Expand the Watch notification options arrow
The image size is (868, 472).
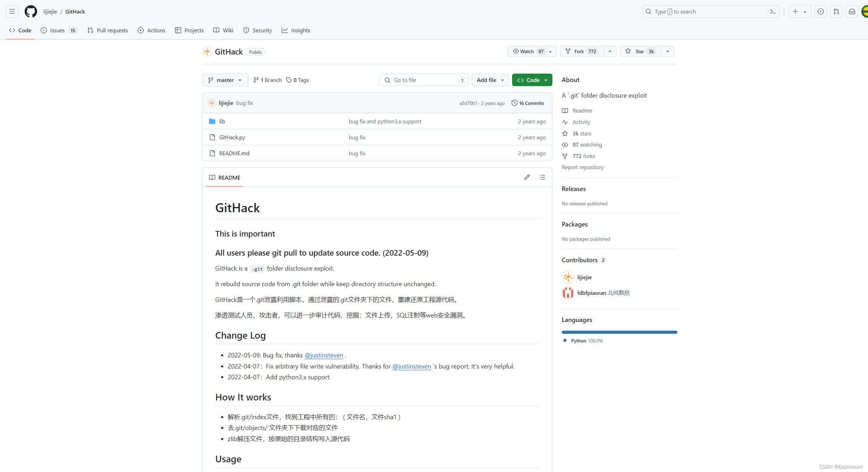tap(551, 51)
